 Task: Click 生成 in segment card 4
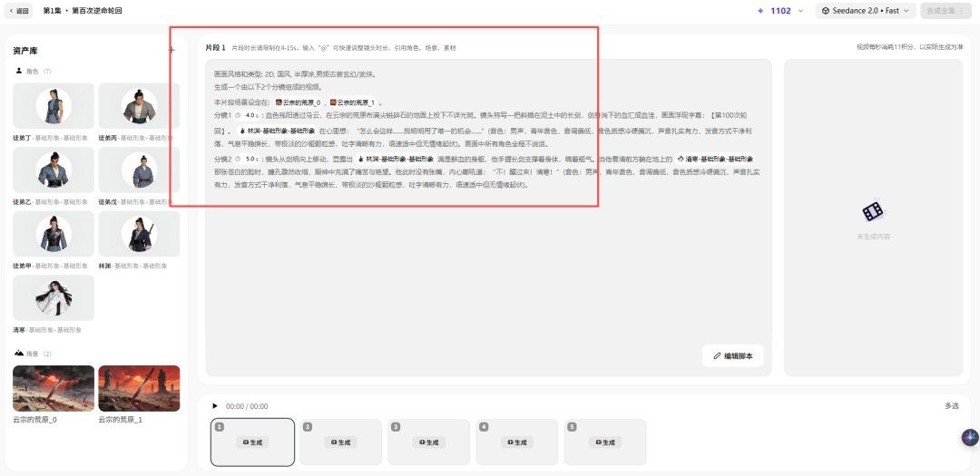tap(517, 442)
